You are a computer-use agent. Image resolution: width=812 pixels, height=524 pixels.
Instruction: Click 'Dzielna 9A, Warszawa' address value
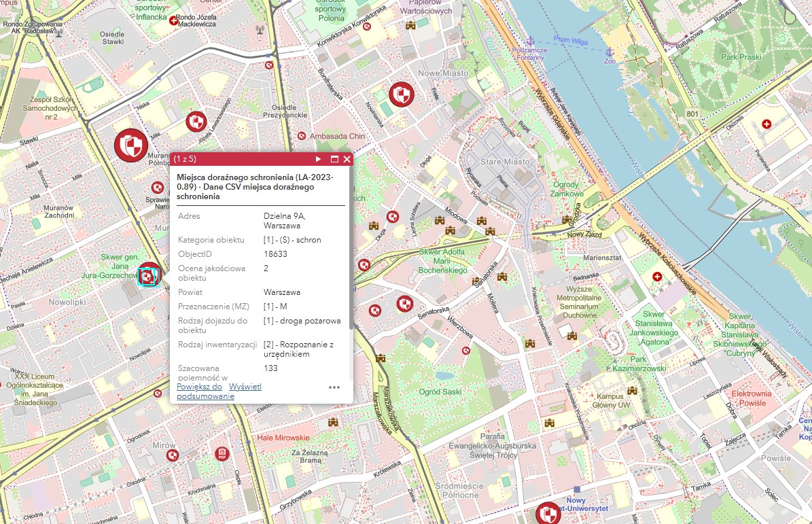284,221
